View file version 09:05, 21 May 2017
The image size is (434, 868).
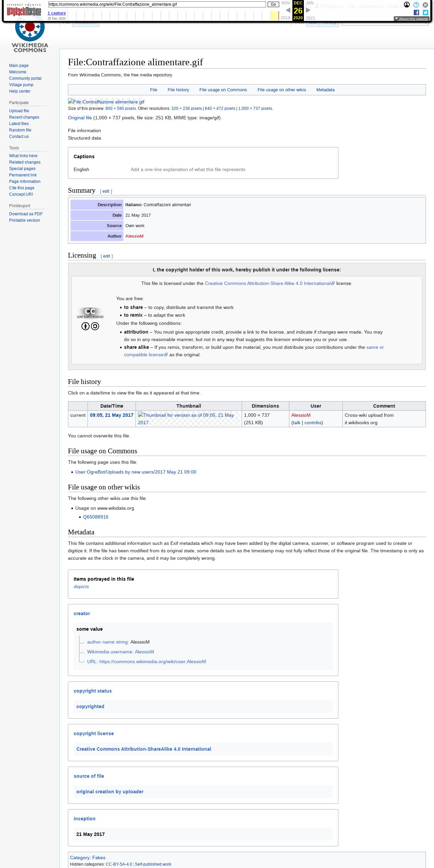click(112, 415)
